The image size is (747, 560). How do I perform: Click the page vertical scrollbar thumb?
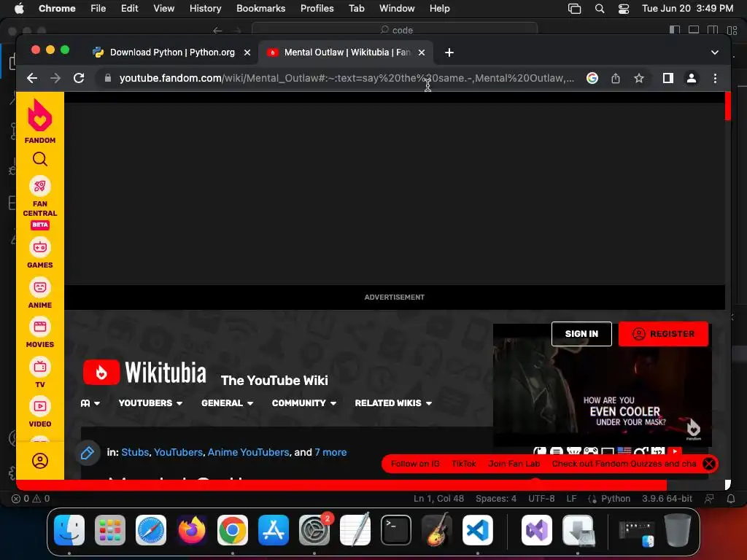point(727,106)
